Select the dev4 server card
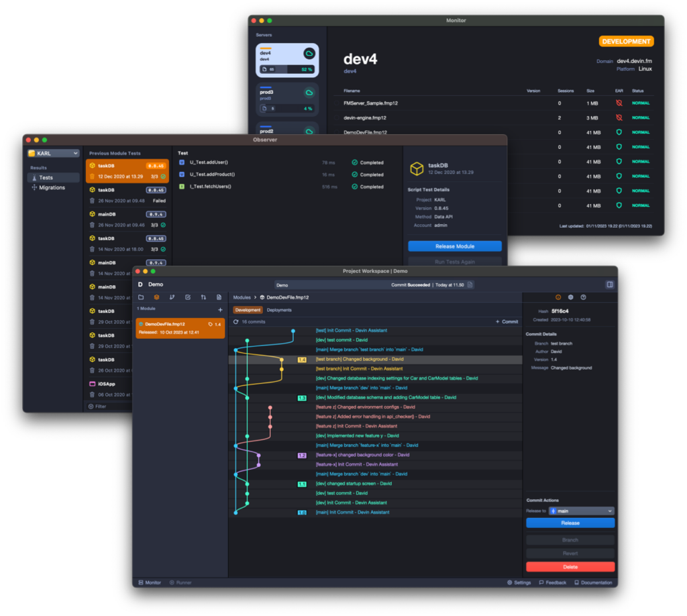The height and width of the screenshot is (616, 687). point(287,60)
